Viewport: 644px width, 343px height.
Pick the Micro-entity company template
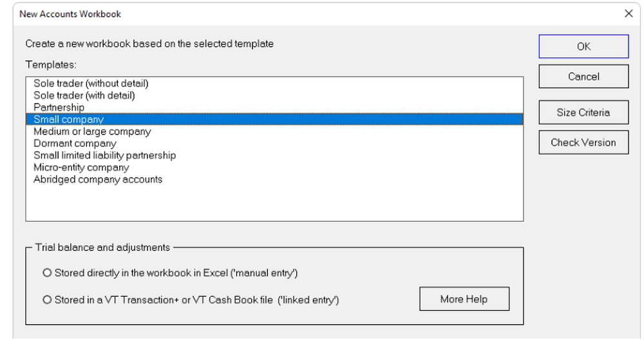tap(81, 167)
